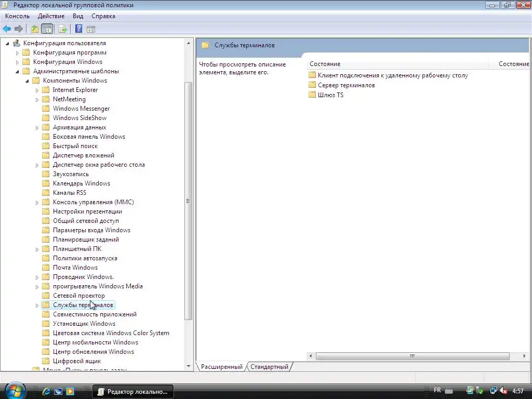Switch to the Стандартный tab
Viewport: 532px width, 399px height.
coord(269,367)
